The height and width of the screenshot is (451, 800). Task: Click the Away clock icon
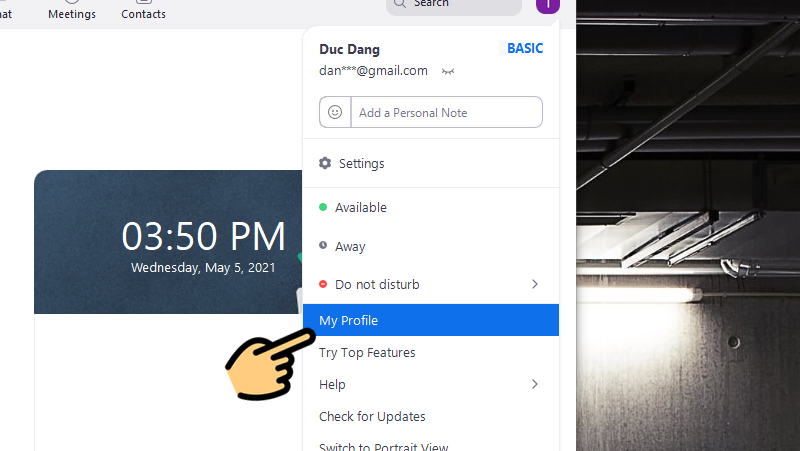(x=323, y=246)
